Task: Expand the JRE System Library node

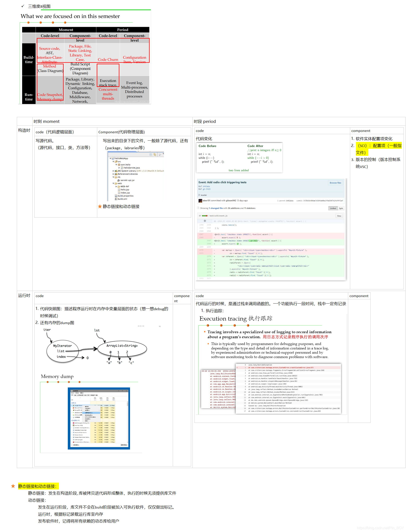Action: click(113, 171)
